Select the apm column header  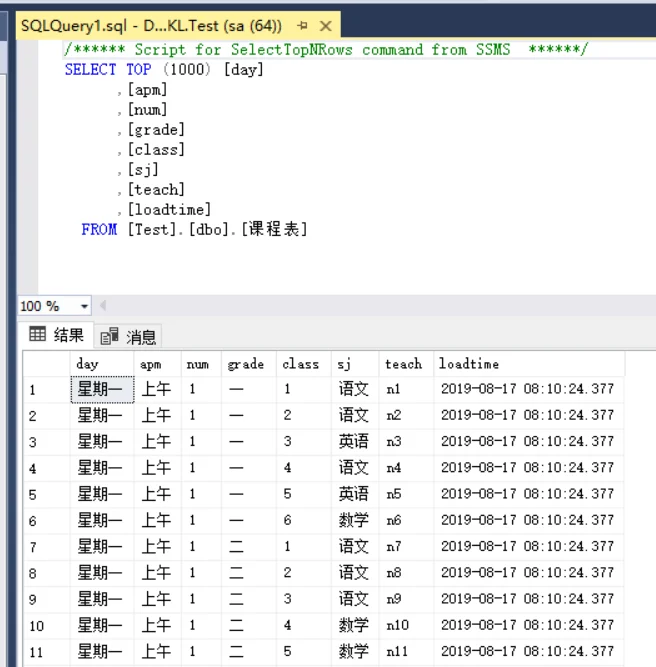click(157, 364)
